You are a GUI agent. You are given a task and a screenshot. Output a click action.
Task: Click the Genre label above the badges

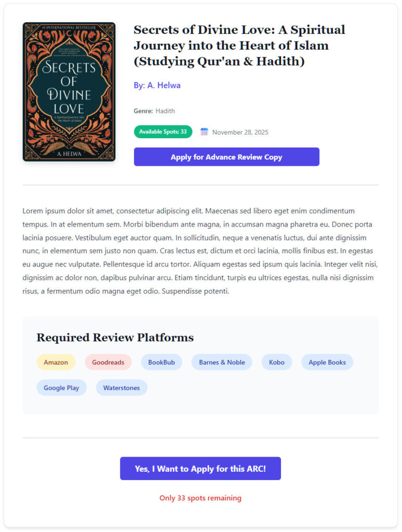coord(141,111)
